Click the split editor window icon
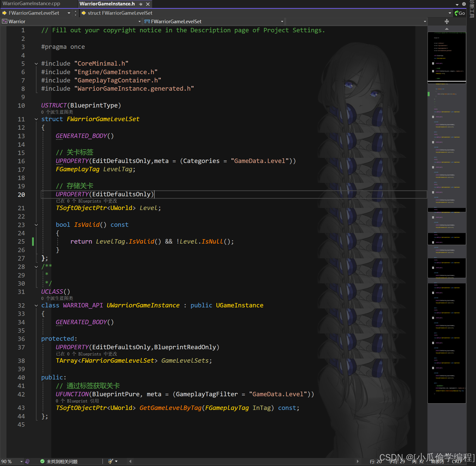 tap(447, 21)
